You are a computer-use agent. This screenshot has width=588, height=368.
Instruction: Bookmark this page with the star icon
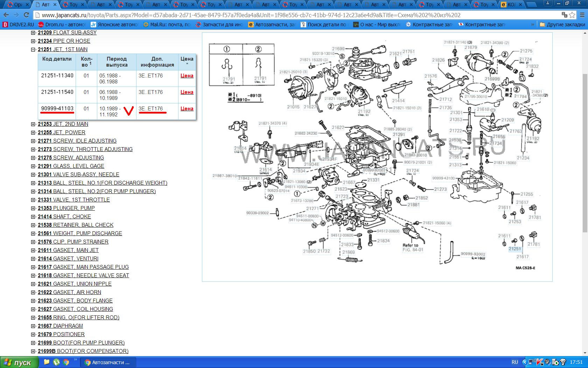pyautogui.click(x=572, y=15)
